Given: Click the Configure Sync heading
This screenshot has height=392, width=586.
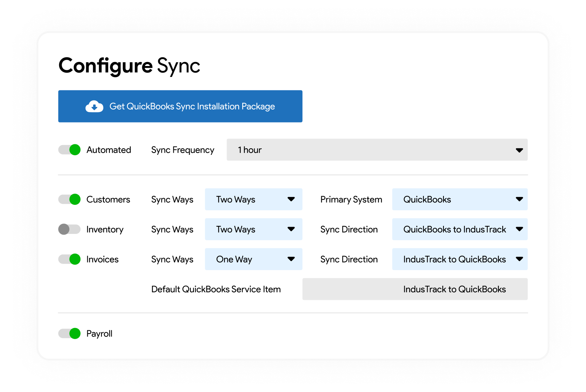Looking at the screenshot, I should coord(129,66).
